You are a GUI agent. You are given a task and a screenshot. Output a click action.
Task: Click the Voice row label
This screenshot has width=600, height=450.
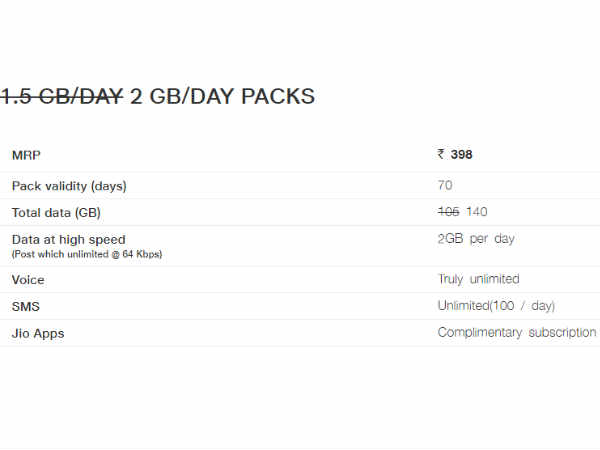pos(28,280)
